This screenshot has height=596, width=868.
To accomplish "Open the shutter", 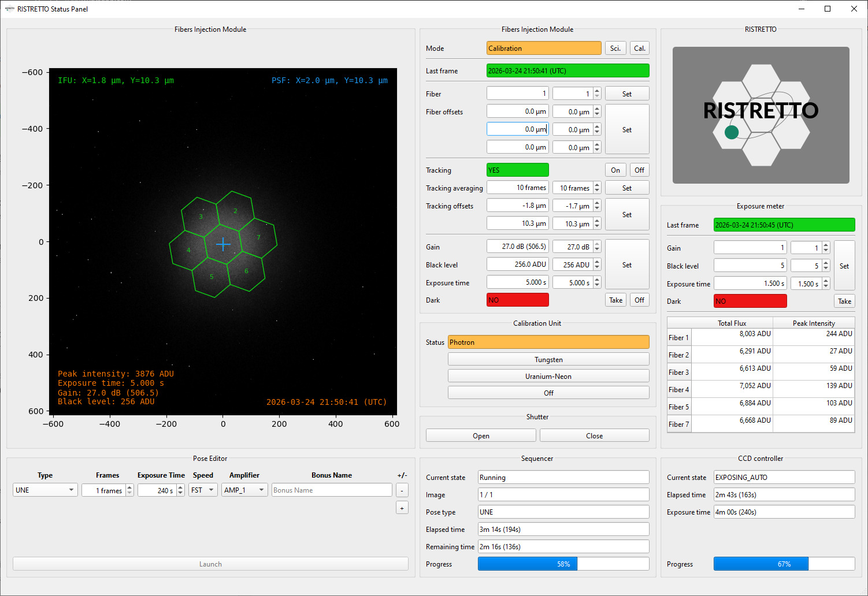I will pos(481,435).
